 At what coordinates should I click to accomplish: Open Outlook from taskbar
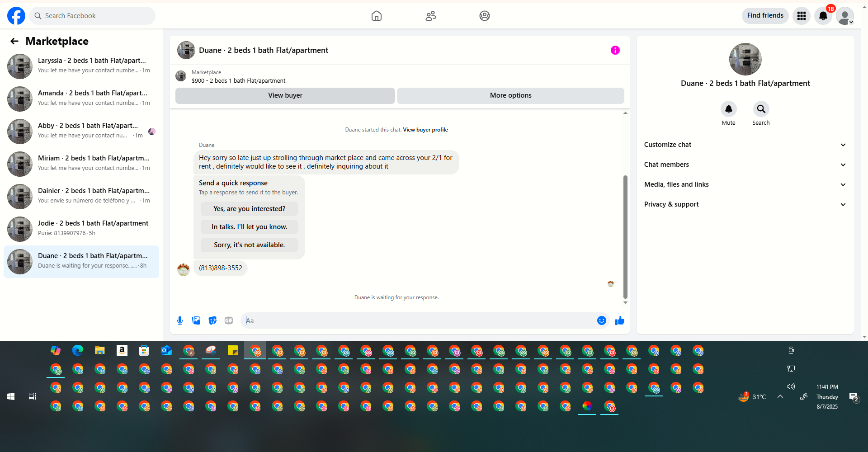(166, 350)
